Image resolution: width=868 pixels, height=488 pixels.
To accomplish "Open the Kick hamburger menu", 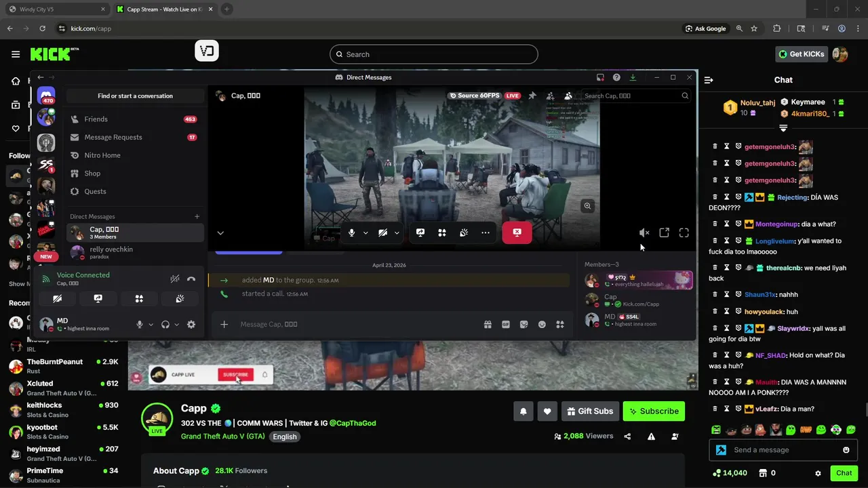I will pyautogui.click(x=16, y=54).
